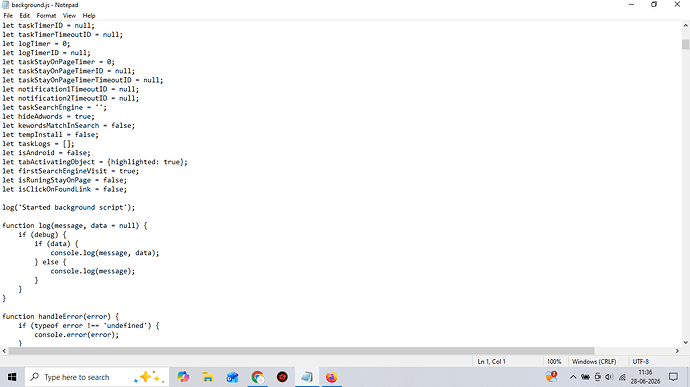Open Firefox from the taskbar
Image resolution: width=690 pixels, height=387 pixels.
click(331, 377)
